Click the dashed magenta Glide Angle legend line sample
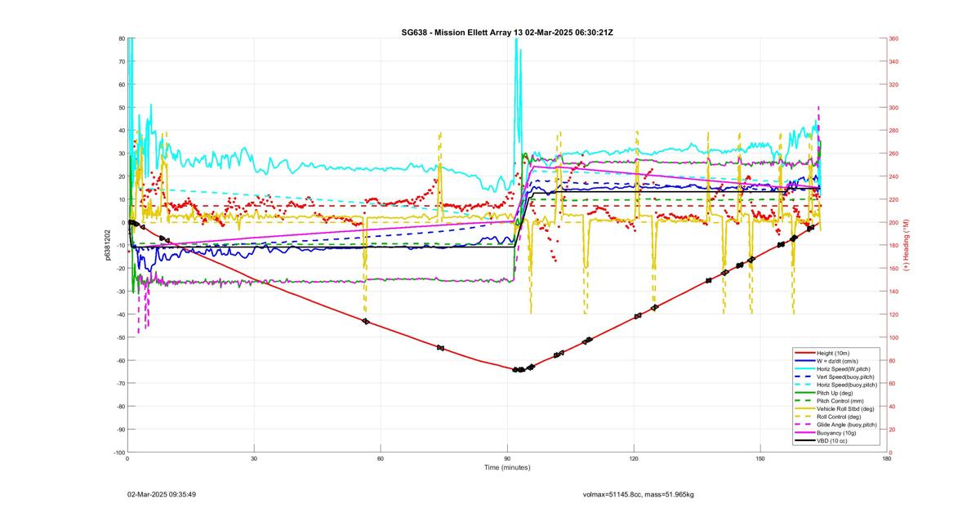Viewport: 980px width, 508px height. 804,425
